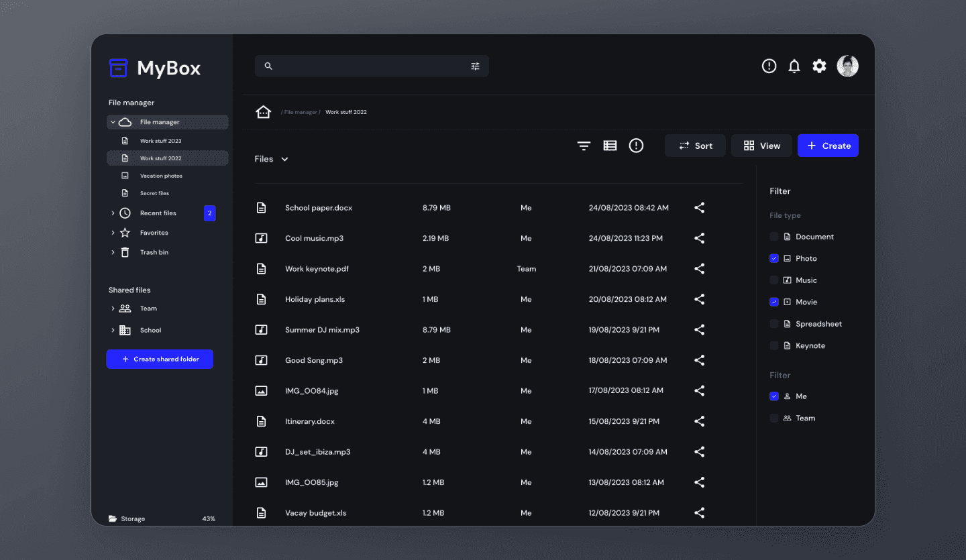Click File manager breadcrumb link
The width and height of the screenshot is (966, 560).
point(301,112)
